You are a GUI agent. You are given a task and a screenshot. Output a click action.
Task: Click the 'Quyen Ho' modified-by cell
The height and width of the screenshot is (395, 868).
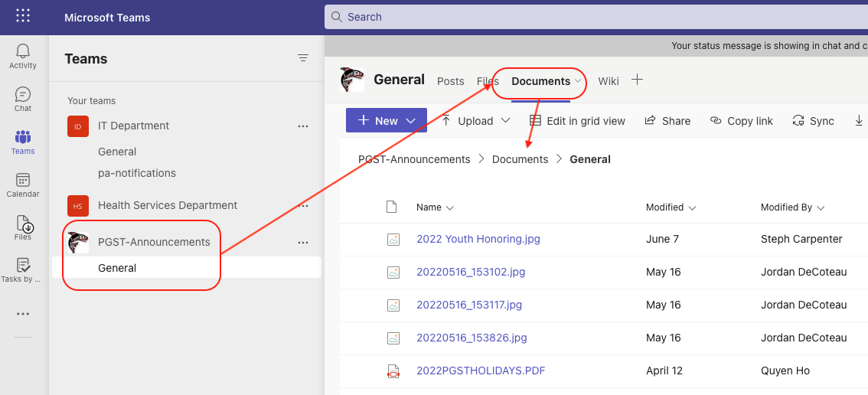pos(785,371)
